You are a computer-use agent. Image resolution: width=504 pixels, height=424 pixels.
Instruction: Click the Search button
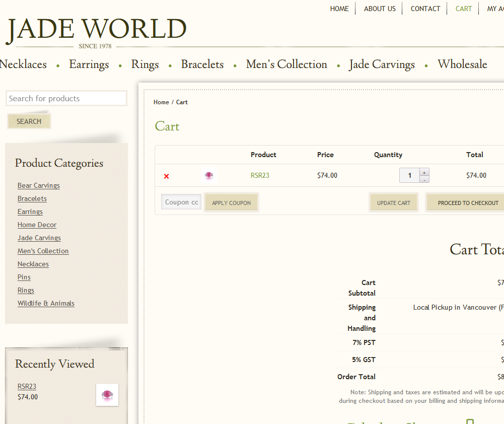click(x=29, y=121)
